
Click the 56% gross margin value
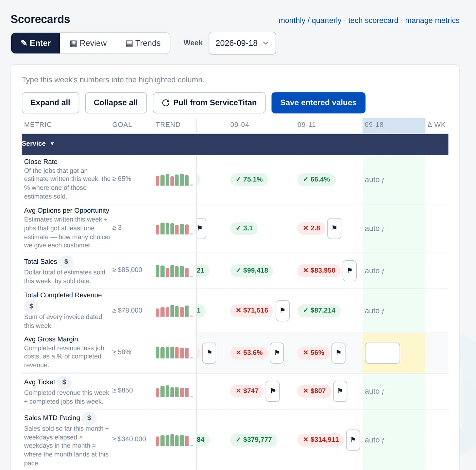point(313,353)
